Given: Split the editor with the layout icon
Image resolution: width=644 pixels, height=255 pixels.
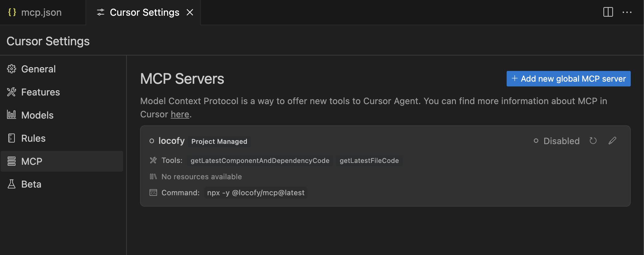Looking at the screenshot, I should point(608,12).
